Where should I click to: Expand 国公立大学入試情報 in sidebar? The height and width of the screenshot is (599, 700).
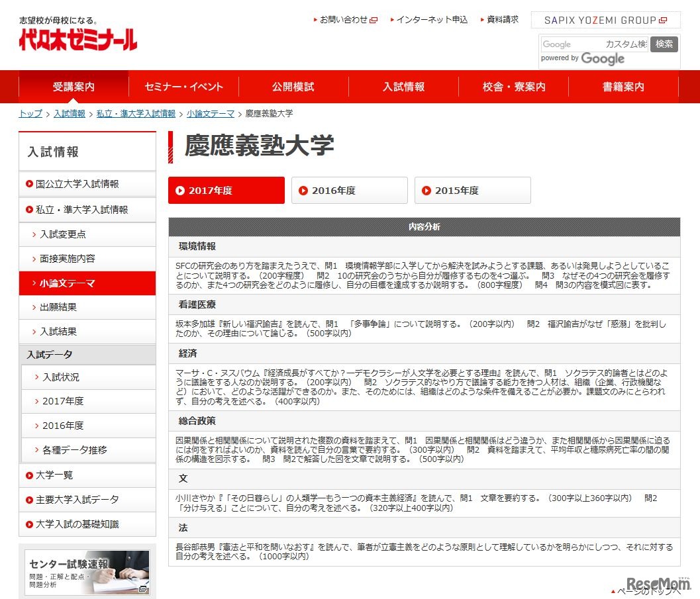[77, 184]
